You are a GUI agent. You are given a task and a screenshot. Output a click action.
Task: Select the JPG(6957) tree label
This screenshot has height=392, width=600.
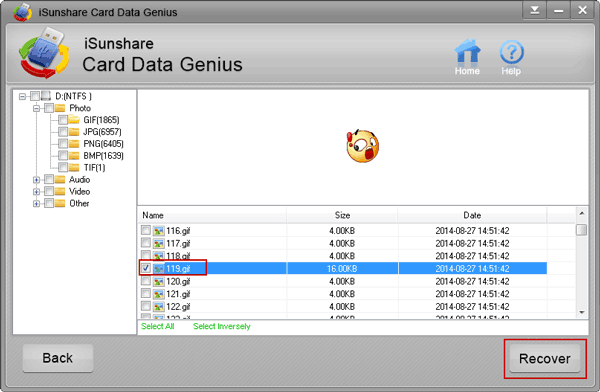(103, 132)
